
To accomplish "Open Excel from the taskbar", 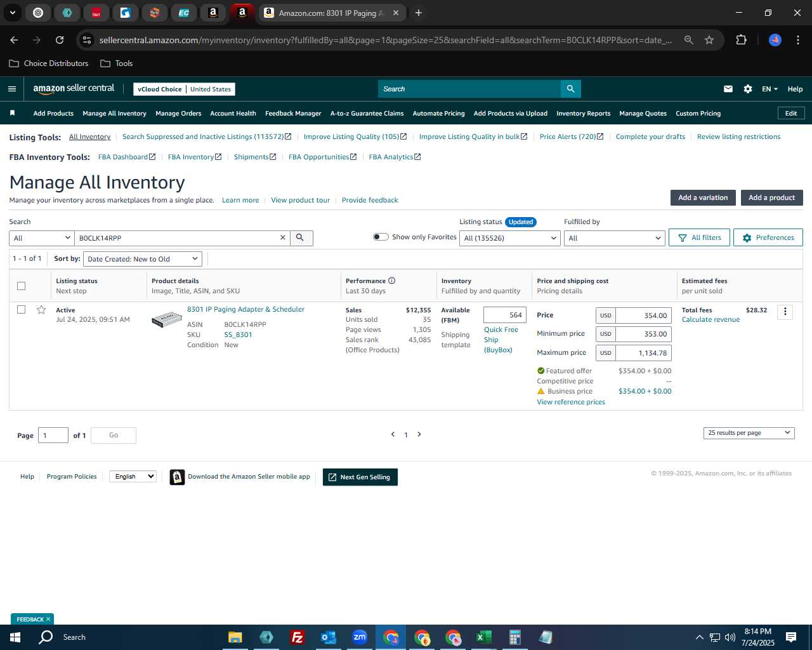I will [x=483, y=637].
